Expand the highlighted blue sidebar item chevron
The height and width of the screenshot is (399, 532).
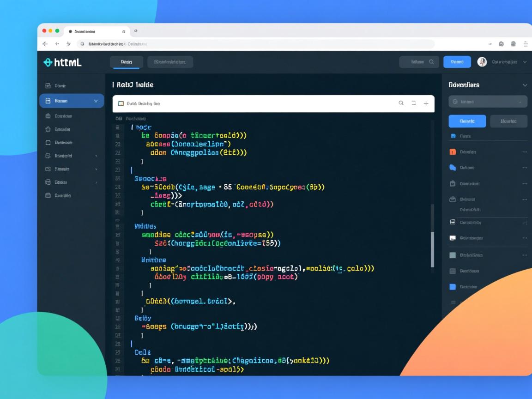(96, 101)
